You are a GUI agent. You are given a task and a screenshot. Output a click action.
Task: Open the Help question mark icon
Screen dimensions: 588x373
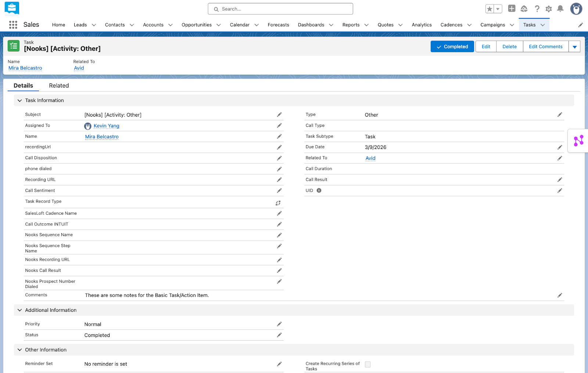pos(537,8)
